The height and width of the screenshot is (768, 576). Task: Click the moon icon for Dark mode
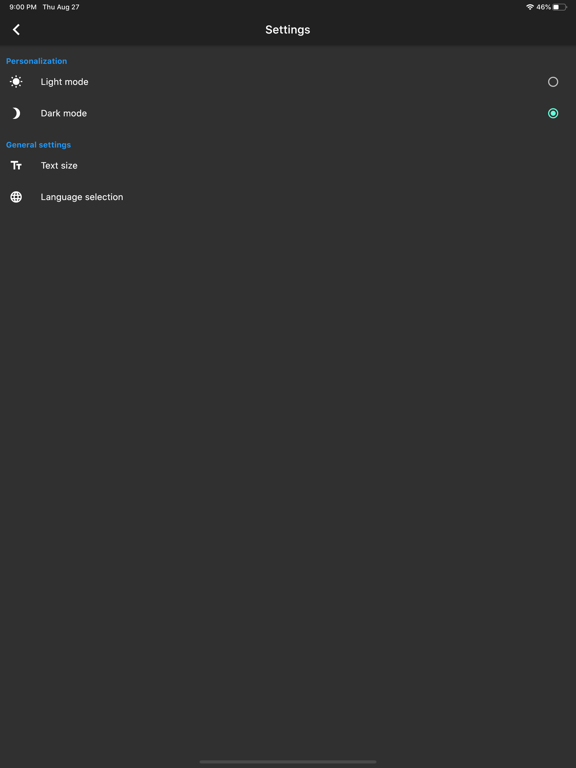click(16, 113)
